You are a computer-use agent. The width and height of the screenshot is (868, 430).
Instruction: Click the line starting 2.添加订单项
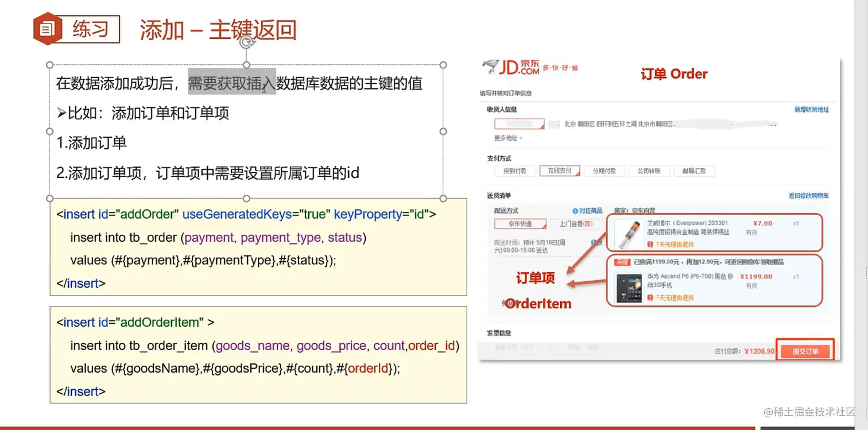tap(208, 173)
